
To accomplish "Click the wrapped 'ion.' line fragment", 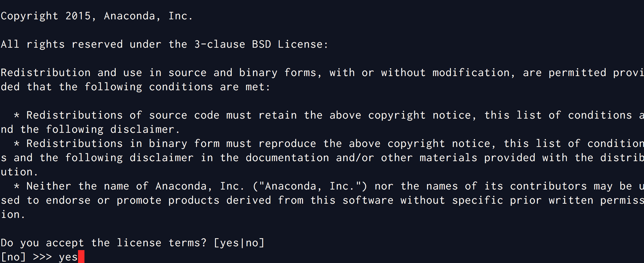I will click(x=13, y=214).
